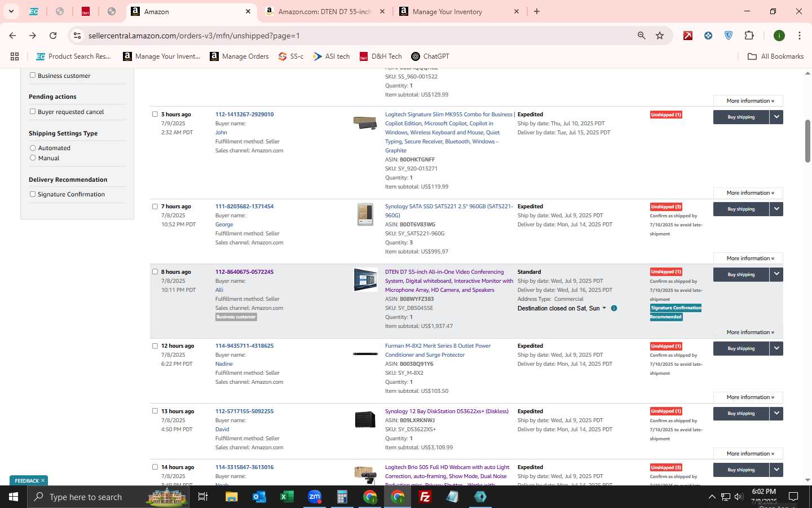Switch to the red D&H browser tab
812x508 pixels.
[x=86, y=11]
